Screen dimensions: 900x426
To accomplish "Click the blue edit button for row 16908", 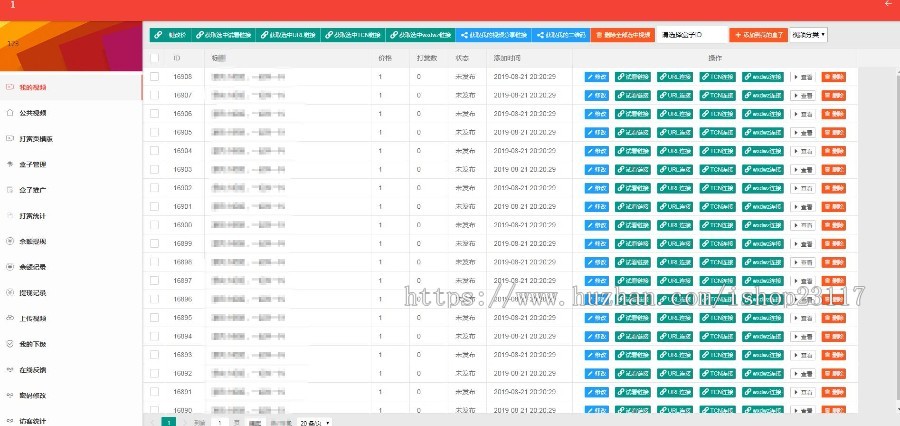I will click(x=596, y=77).
